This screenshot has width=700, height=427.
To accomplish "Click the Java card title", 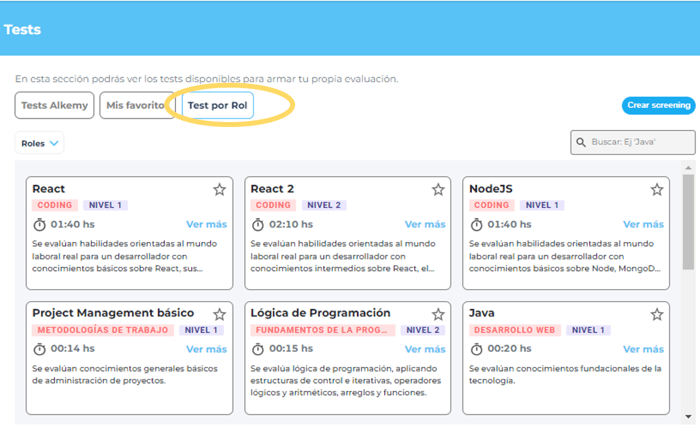I will pos(481,313).
